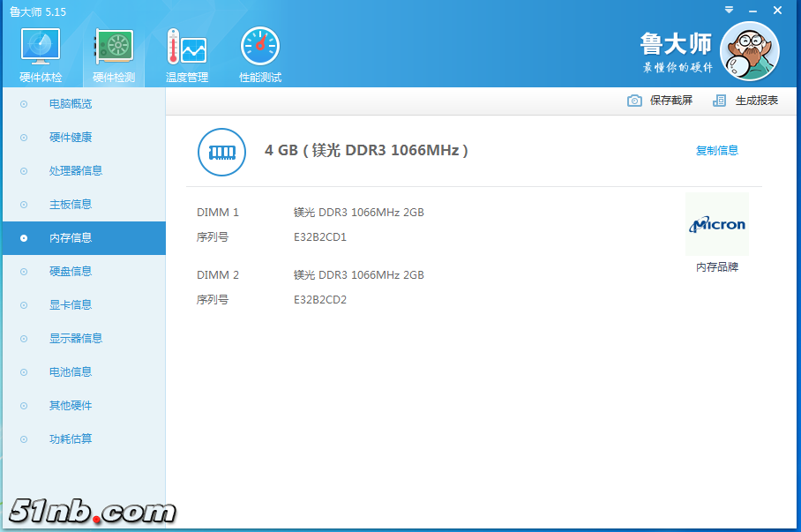Show 主板信息 motherboard details
Image resolution: width=801 pixels, height=532 pixels.
pos(71,205)
